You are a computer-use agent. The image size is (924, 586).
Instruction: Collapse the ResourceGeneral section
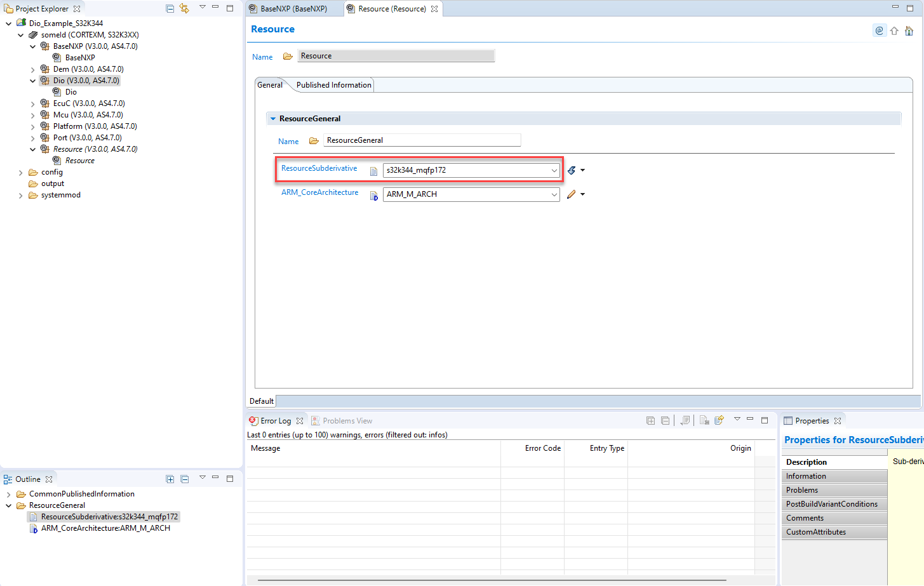(273, 119)
